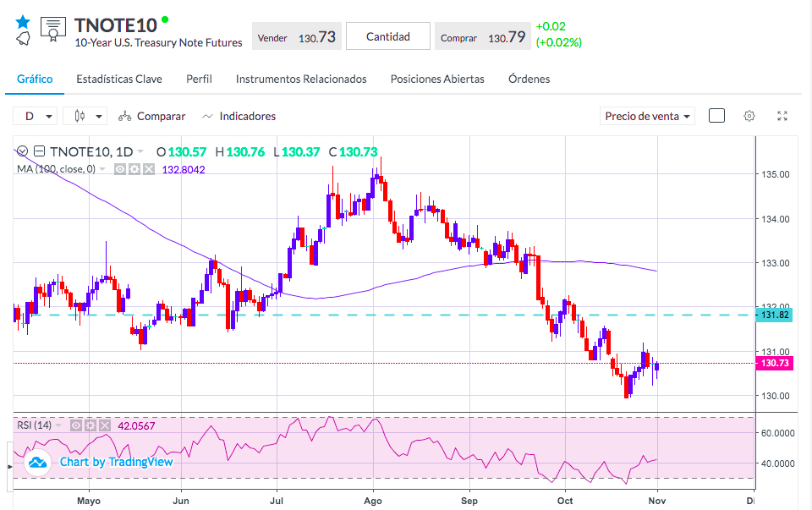Open the Perfil tab
Image resolution: width=812 pixels, height=510 pixels.
point(199,80)
